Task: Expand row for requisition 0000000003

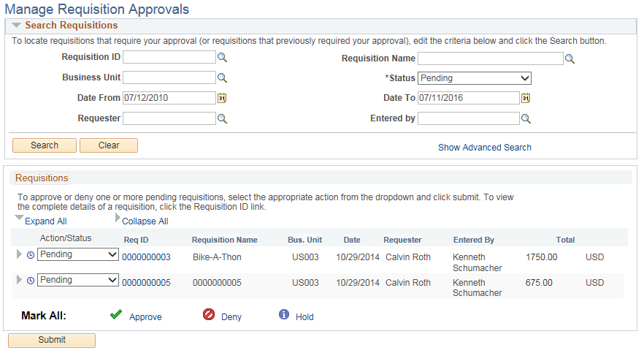Action: (19, 254)
